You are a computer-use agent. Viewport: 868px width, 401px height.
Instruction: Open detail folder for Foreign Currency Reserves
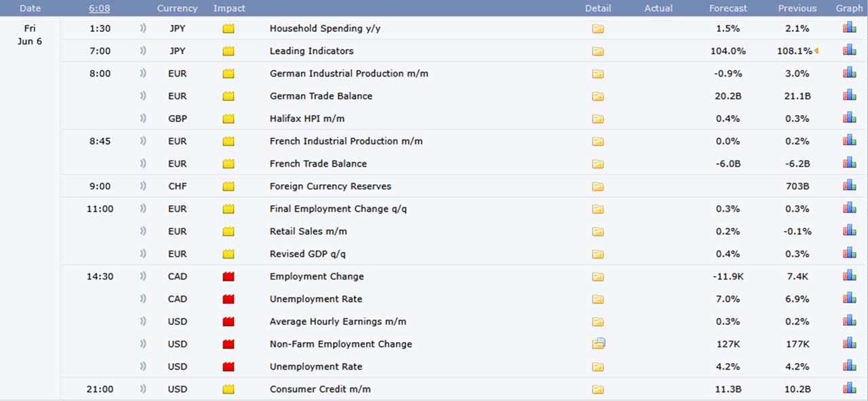597,186
